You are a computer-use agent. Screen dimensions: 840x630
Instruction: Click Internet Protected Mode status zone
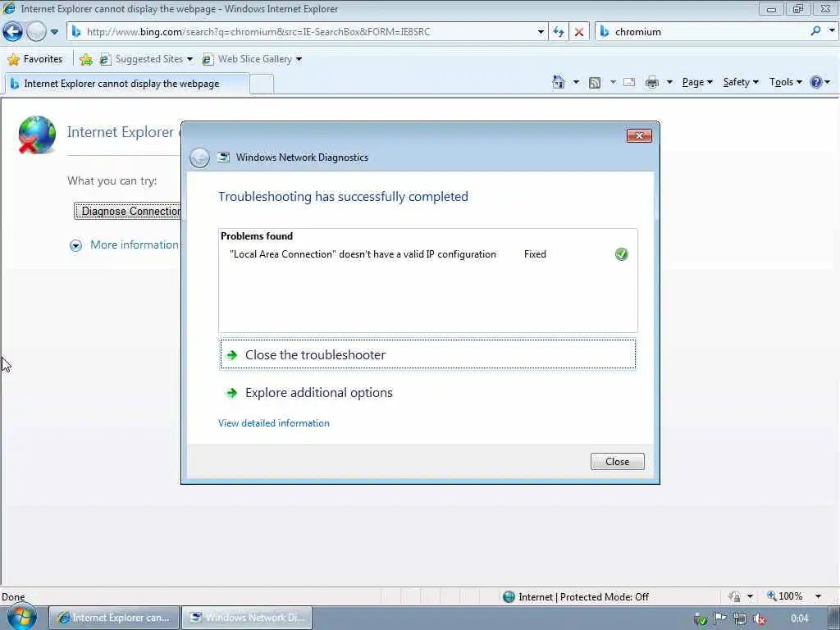click(x=576, y=597)
